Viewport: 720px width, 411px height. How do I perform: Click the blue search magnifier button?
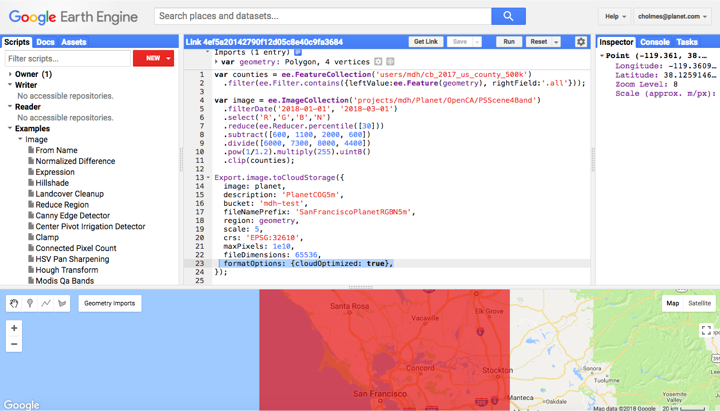tap(508, 16)
